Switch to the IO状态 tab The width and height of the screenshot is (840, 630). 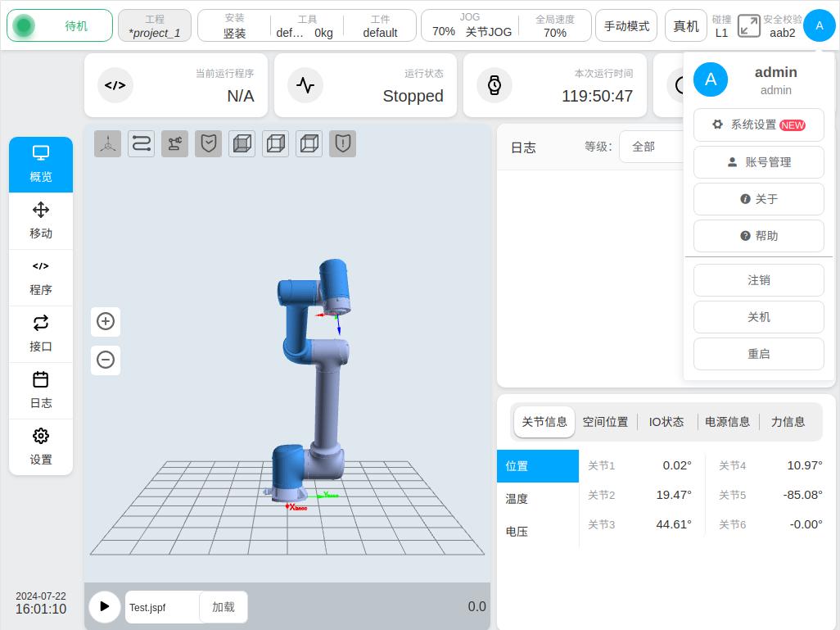click(x=666, y=422)
